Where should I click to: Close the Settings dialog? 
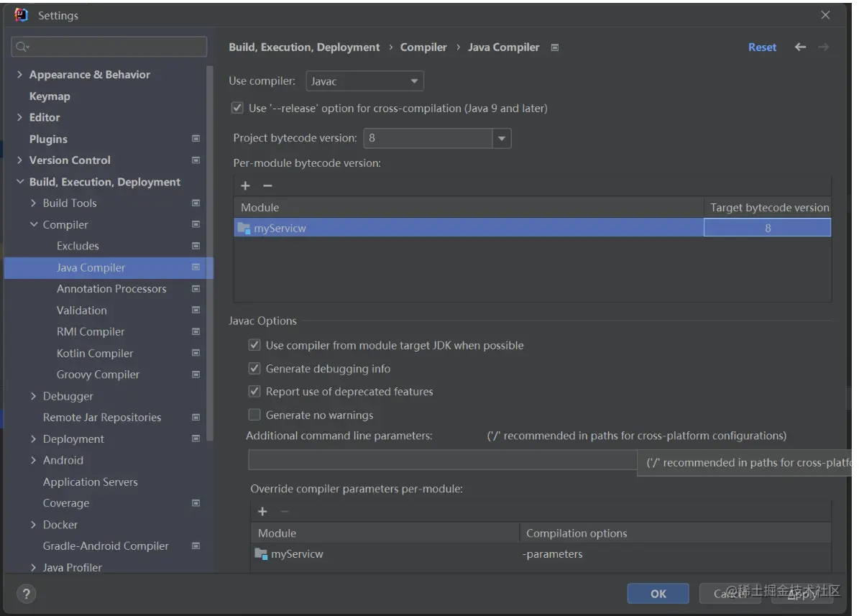pos(826,15)
